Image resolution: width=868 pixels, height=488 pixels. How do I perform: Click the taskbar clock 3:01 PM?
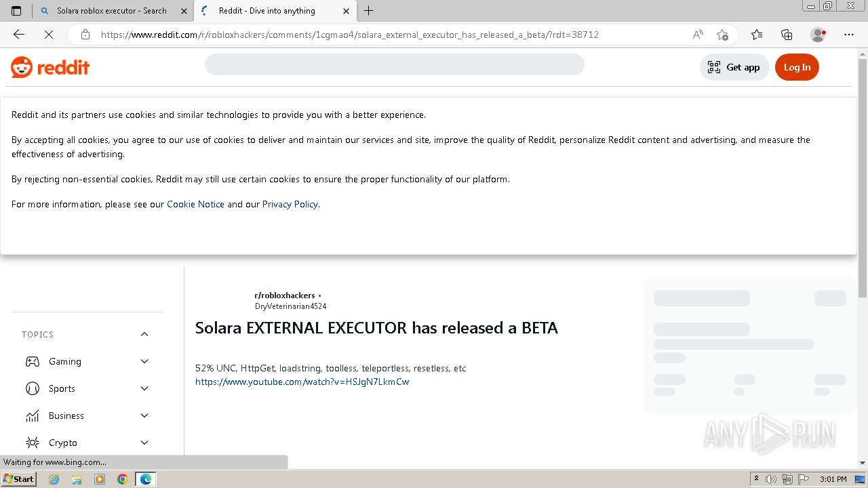pyautogui.click(x=833, y=479)
